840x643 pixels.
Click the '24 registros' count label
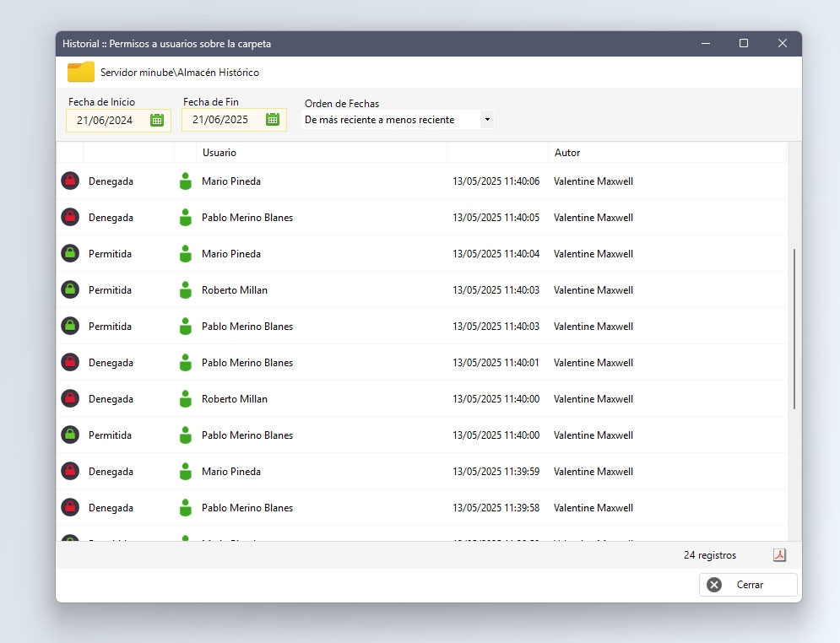(x=710, y=555)
